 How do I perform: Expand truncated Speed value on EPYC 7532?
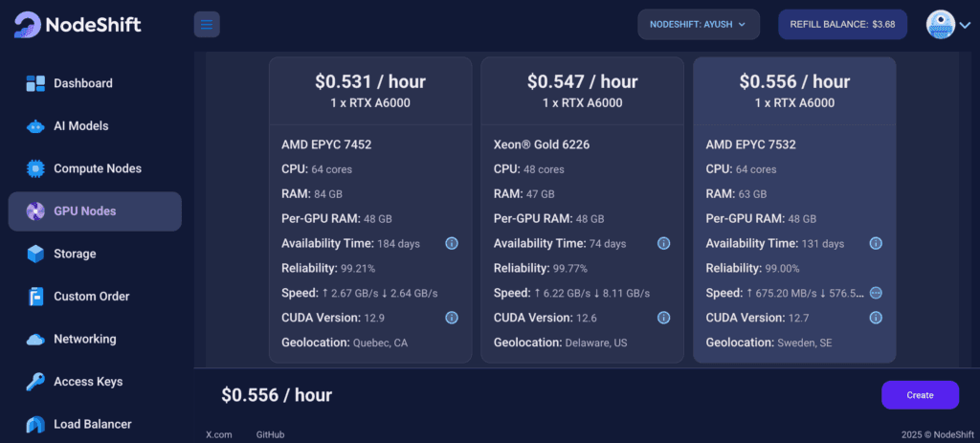(x=875, y=293)
